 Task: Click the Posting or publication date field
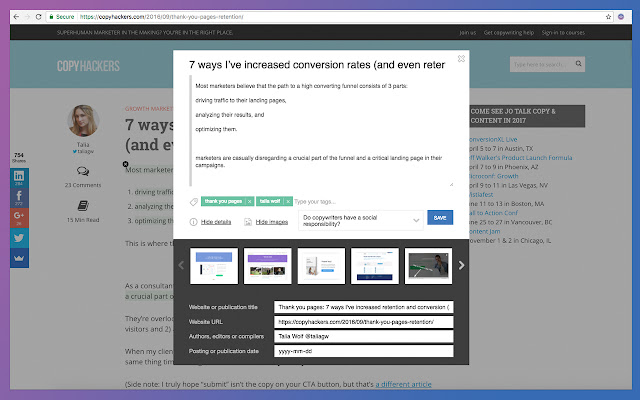(x=364, y=351)
